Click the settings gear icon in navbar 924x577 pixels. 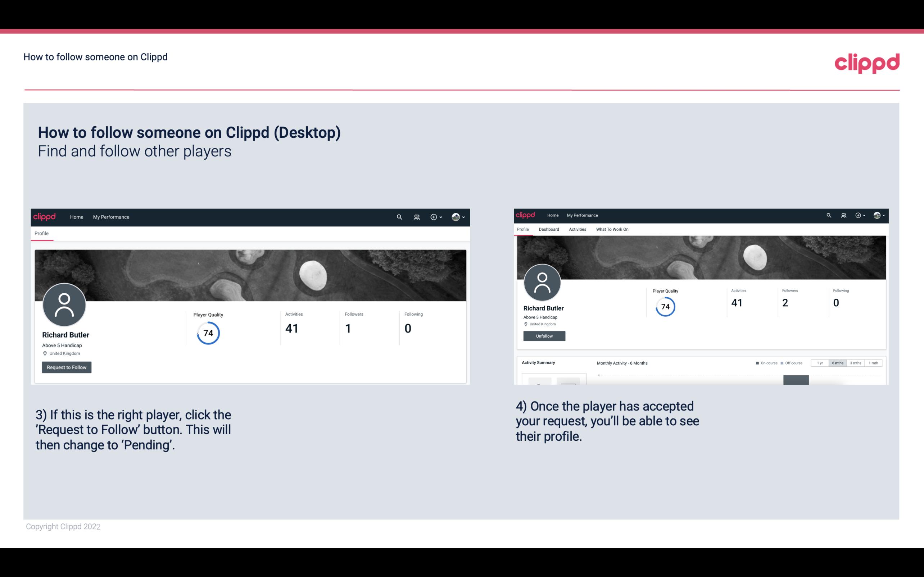coord(434,217)
